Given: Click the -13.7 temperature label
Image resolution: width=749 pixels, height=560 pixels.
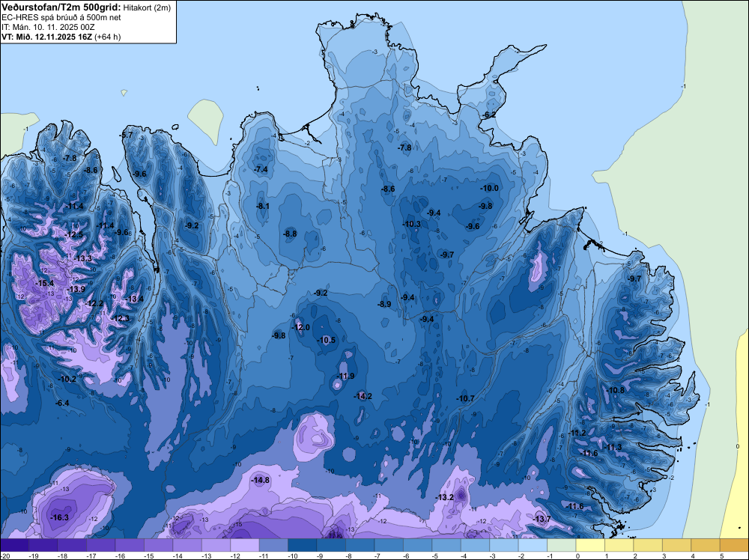Looking at the screenshot, I should pos(542,519).
